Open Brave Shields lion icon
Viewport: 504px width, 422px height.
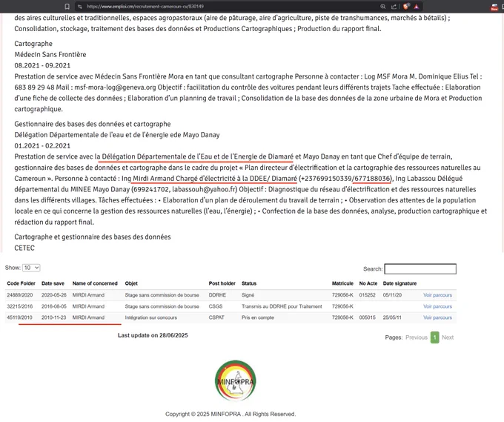tap(406, 7)
